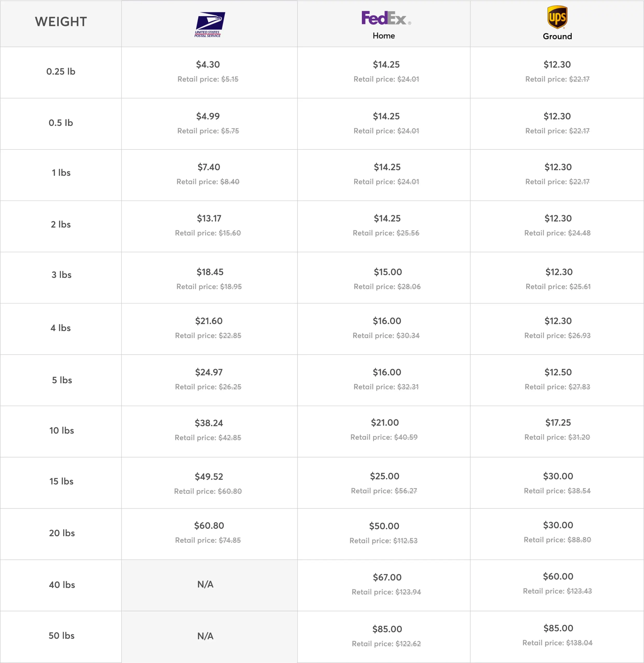Select the WEIGHT column header
The height and width of the screenshot is (663, 644).
coord(61,22)
